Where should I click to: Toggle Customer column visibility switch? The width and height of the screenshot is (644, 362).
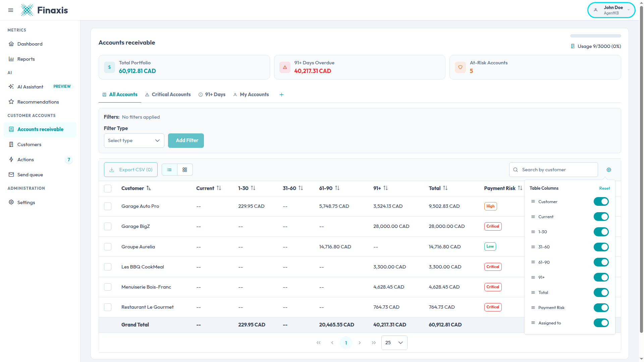point(601,201)
